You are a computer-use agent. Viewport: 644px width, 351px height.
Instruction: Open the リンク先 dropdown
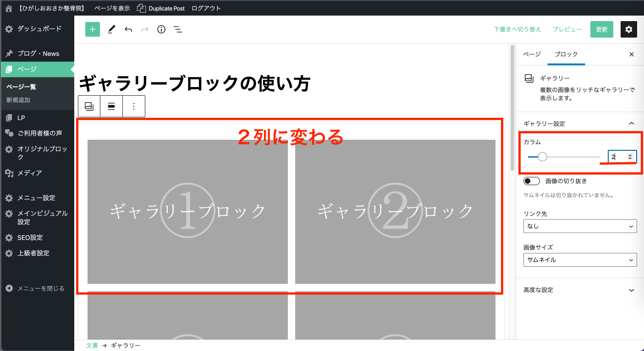(x=580, y=226)
